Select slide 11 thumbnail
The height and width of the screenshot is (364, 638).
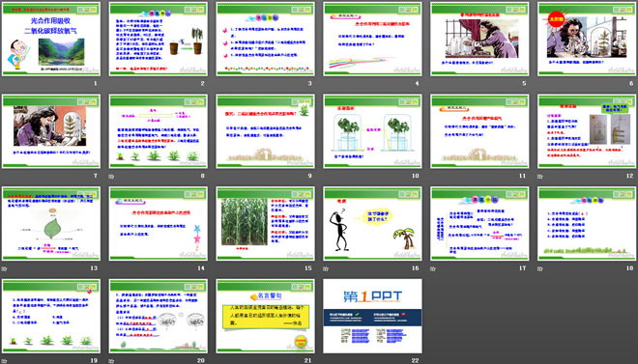[479, 131]
